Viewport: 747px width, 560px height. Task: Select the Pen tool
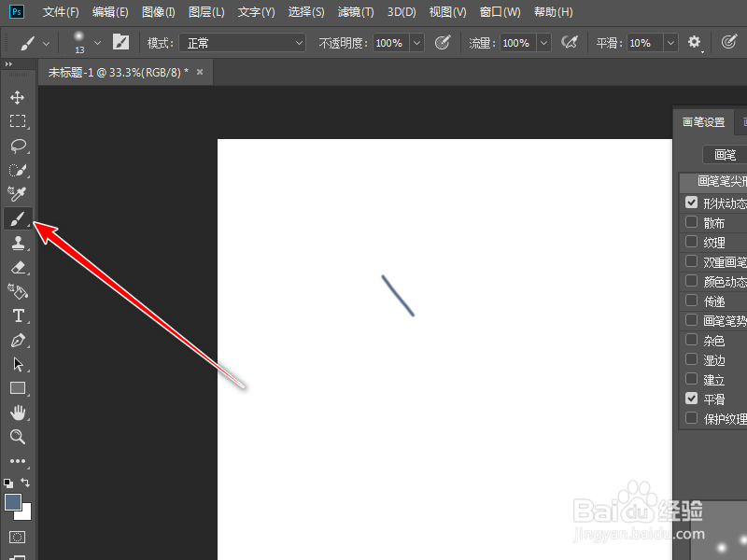(x=18, y=340)
